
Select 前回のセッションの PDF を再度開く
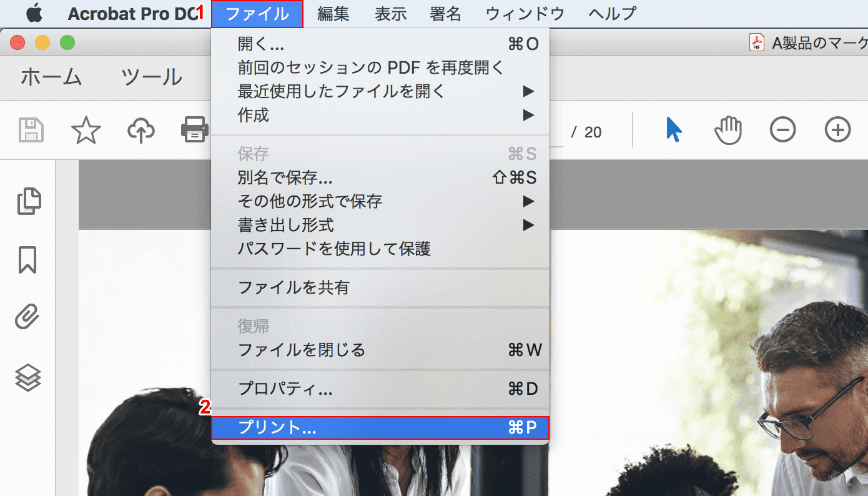pos(380,67)
